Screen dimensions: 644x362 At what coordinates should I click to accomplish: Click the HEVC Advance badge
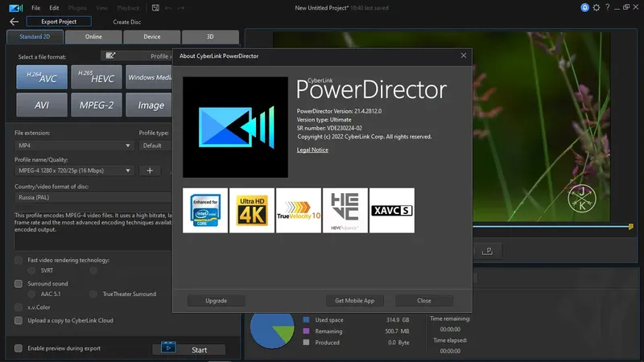(x=345, y=211)
